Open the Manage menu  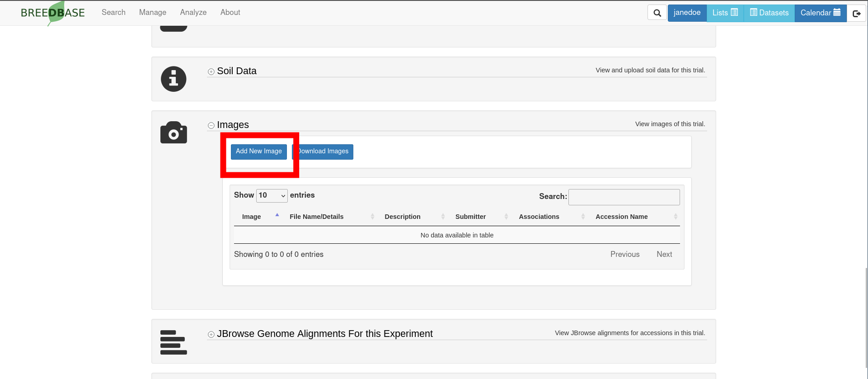tap(152, 13)
